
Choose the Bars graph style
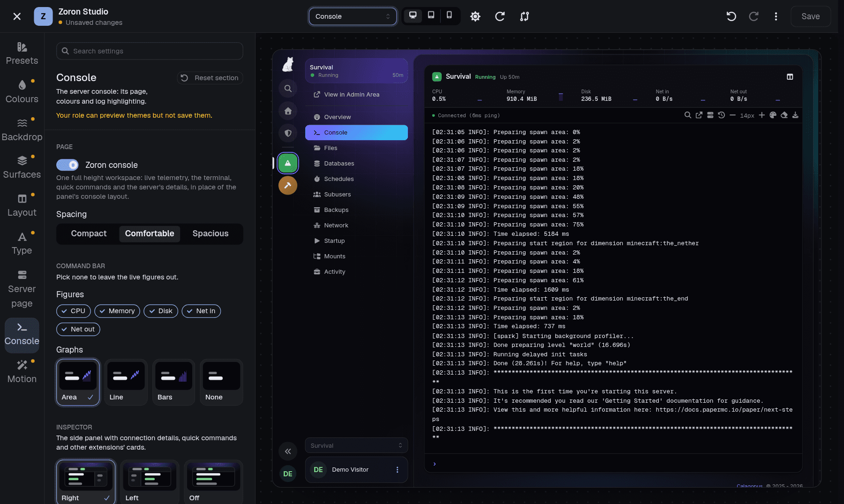[173, 382]
